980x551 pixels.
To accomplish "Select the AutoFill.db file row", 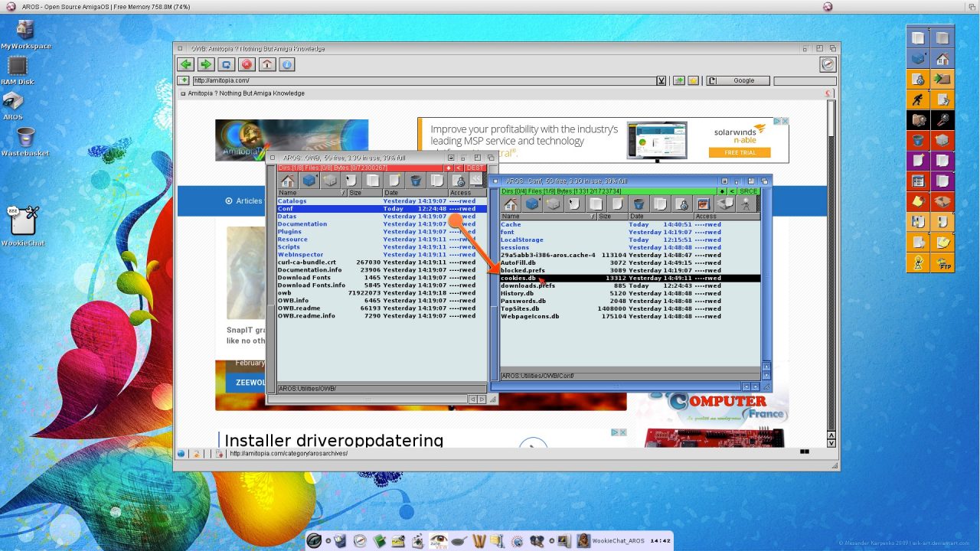I will coord(630,263).
